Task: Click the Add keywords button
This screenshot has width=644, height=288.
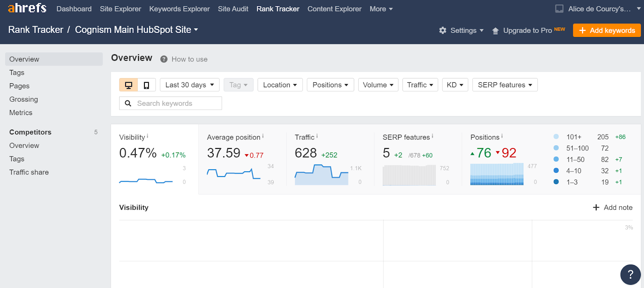Action: (x=607, y=31)
